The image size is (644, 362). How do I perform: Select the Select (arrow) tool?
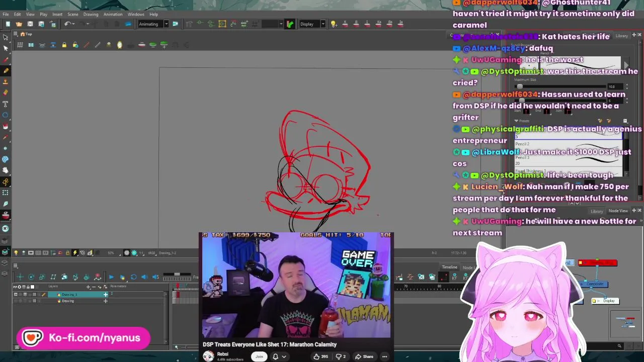coord(6,37)
